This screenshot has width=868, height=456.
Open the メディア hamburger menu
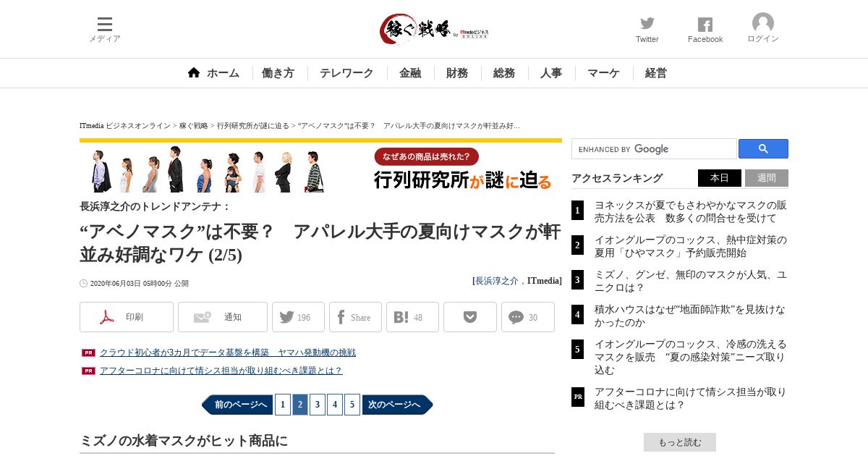[105, 30]
